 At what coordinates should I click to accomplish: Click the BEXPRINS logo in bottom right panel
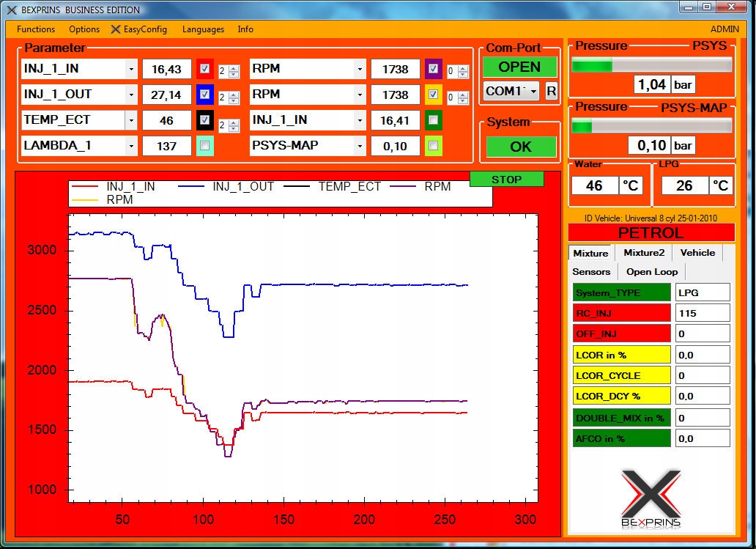(x=651, y=499)
